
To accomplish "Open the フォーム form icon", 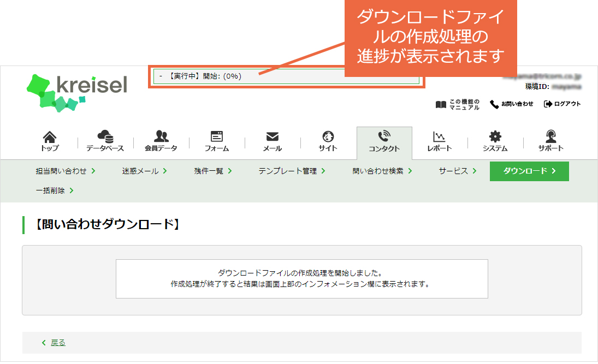I will (217, 136).
